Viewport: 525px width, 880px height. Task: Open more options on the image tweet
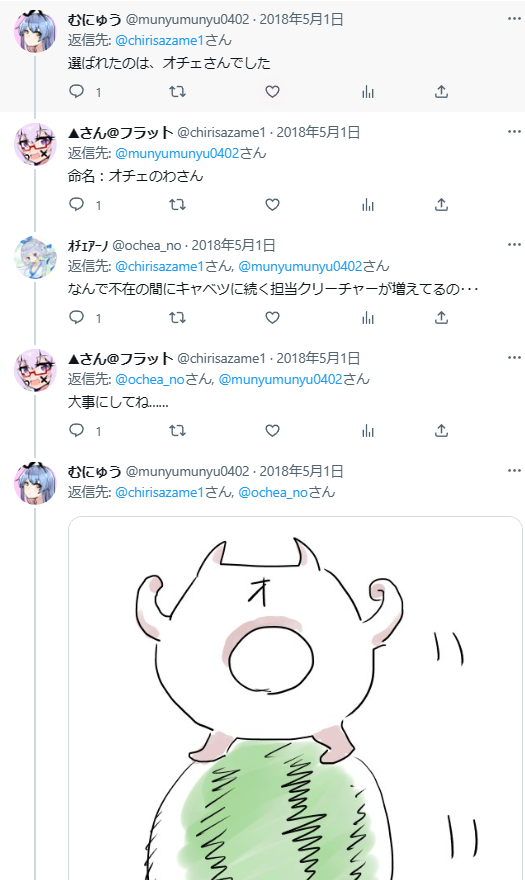[x=514, y=470]
